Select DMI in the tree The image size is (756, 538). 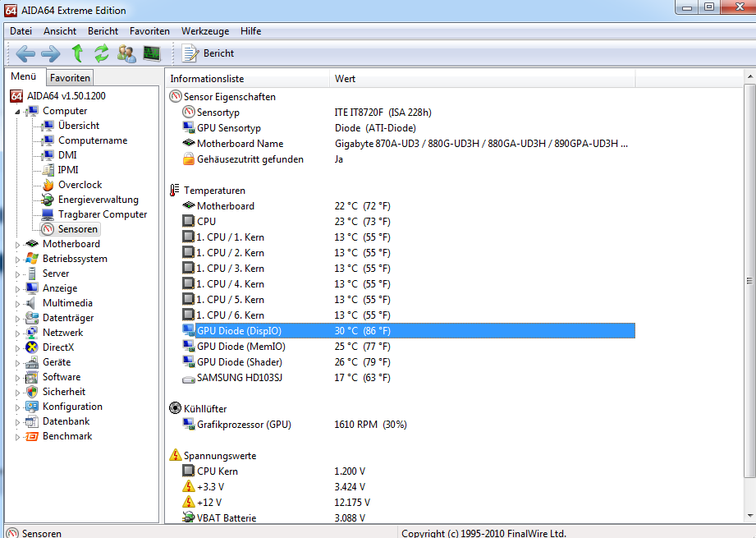[x=67, y=155]
